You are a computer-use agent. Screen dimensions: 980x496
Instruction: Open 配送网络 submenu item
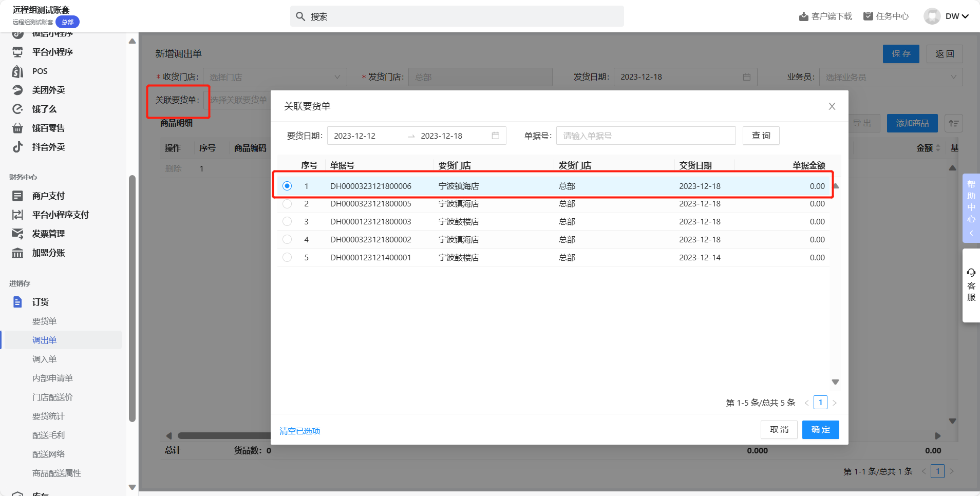tap(48, 454)
